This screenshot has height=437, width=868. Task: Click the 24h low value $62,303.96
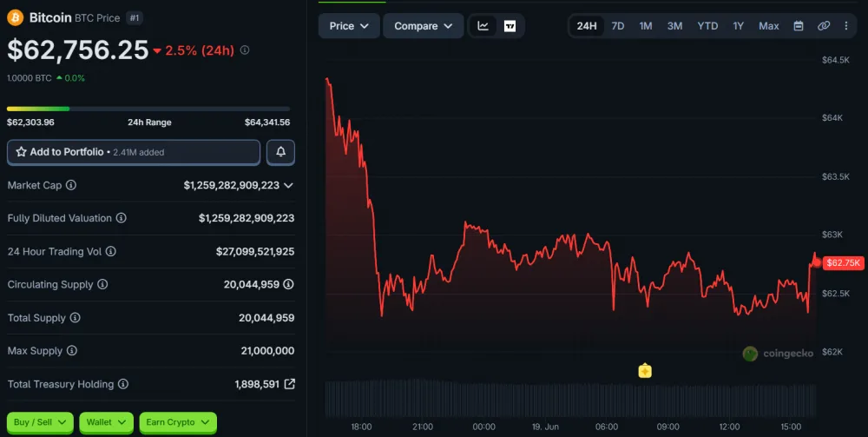(x=30, y=122)
